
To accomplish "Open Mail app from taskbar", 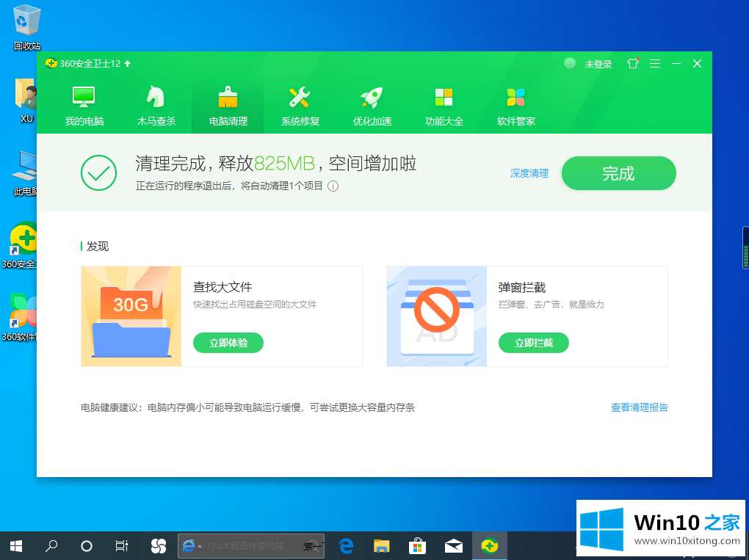I will click(x=453, y=545).
